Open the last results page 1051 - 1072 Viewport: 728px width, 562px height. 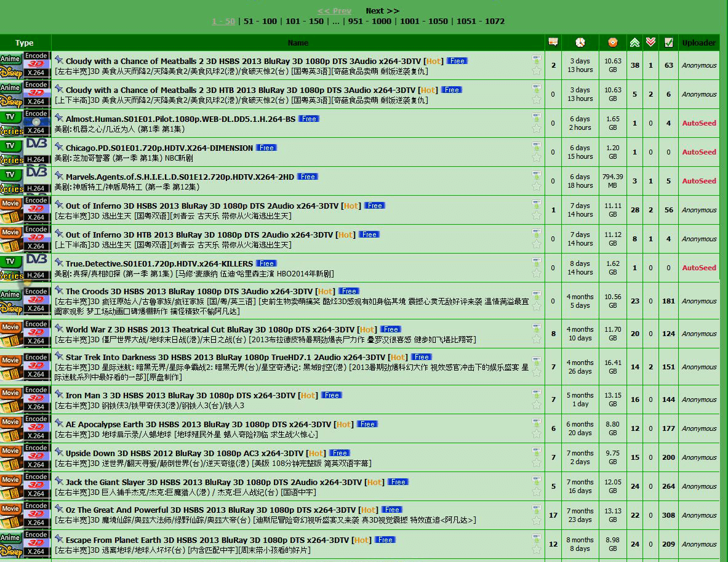point(481,22)
